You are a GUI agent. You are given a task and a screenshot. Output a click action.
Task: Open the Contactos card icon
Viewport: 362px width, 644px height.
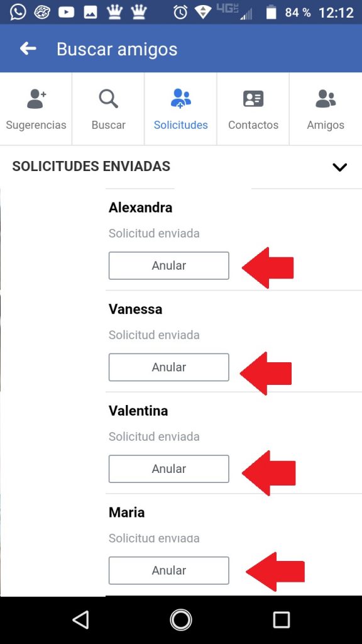click(x=253, y=99)
